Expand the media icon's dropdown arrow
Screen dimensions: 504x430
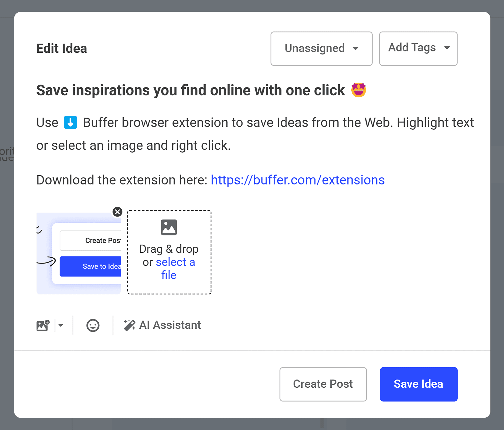click(x=61, y=325)
